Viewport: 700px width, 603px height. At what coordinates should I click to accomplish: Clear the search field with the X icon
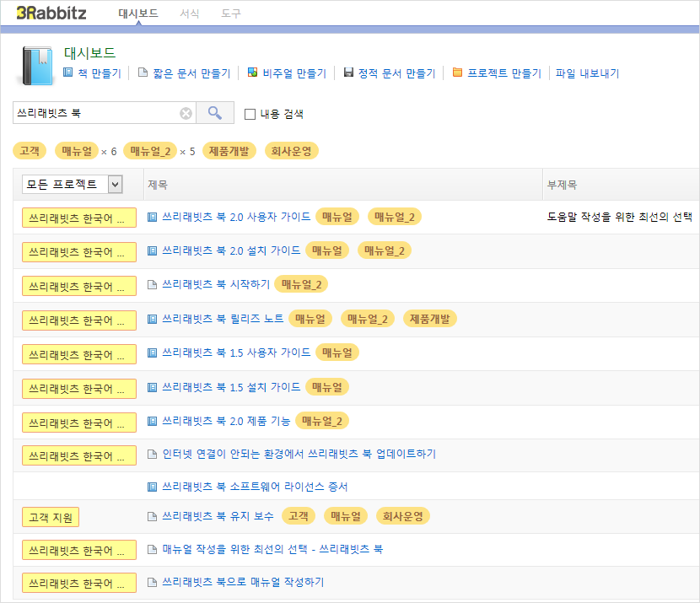point(186,113)
